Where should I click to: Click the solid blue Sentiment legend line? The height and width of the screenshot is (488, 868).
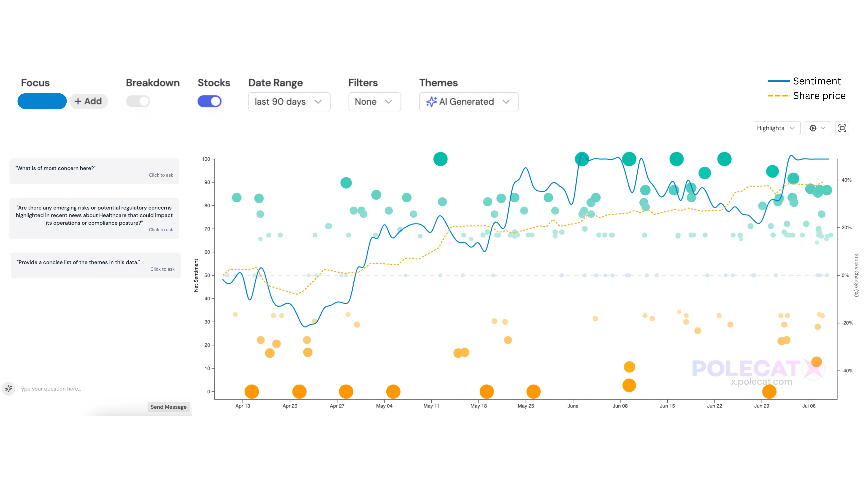pos(778,81)
